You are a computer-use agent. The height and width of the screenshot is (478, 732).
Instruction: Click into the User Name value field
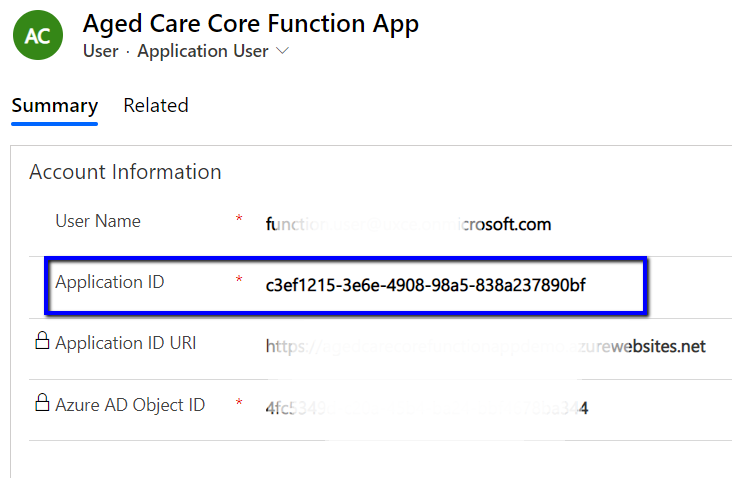408,224
